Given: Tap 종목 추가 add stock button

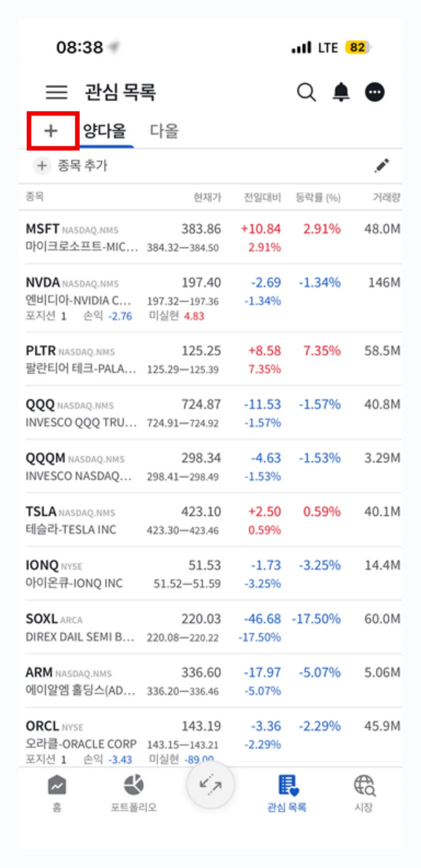Looking at the screenshot, I should point(70,166).
